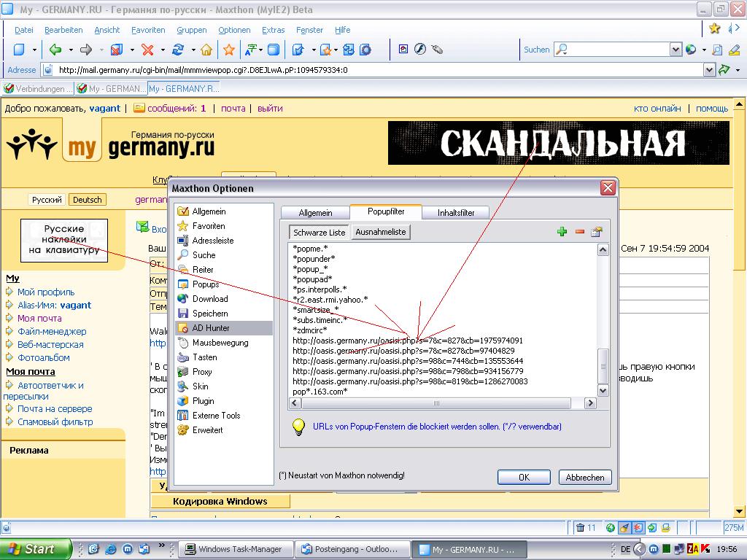Viewport: 747px width, 560px height.
Task: Click the Abbrechen button
Action: [x=585, y=477]
